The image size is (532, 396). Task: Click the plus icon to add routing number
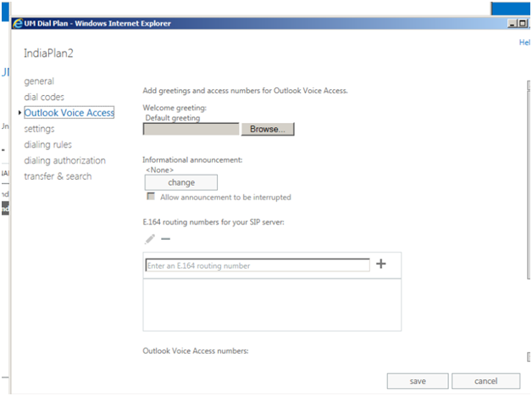pos(380,264)
